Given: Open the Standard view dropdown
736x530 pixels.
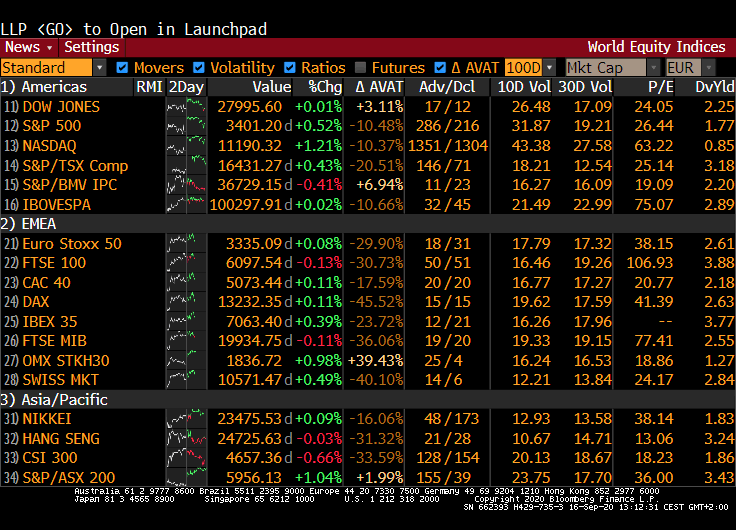Looking at the screenshot, I should [x=53, y=68].
